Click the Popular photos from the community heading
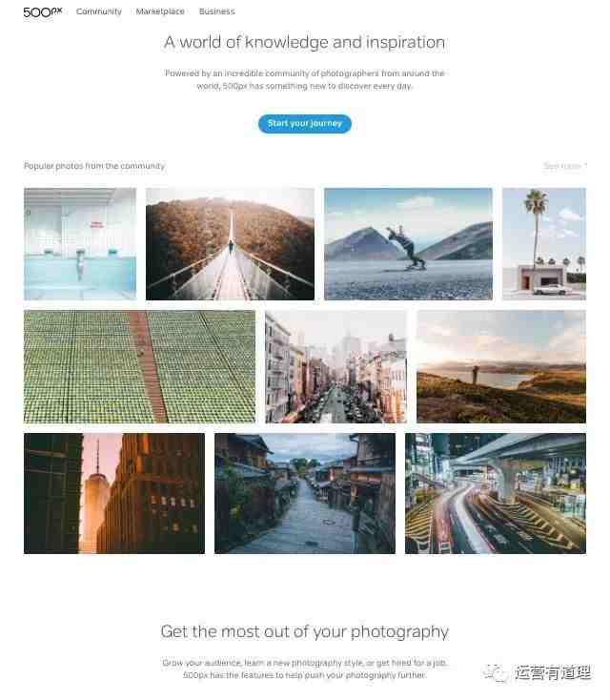Viewport: 610px width, 700px height. coord(94,166)
